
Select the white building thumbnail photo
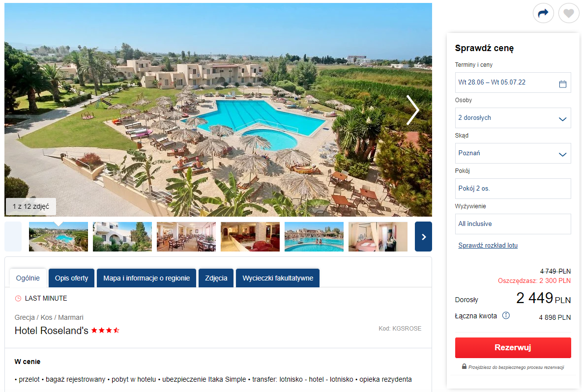point(122,237)
